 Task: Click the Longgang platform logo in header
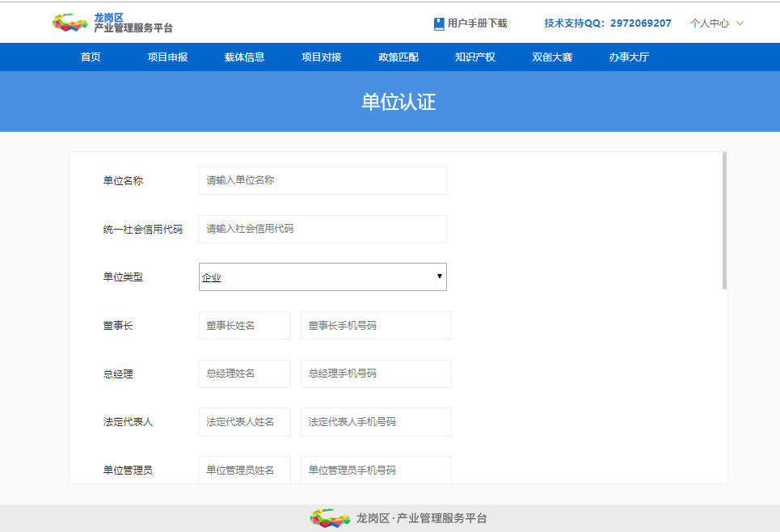tap(112, 23)
